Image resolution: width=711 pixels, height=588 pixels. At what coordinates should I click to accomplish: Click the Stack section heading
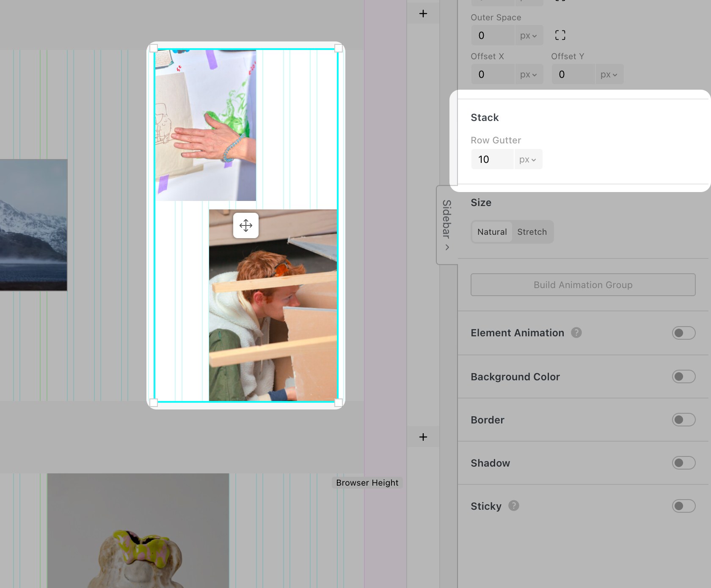coord(485,118)
